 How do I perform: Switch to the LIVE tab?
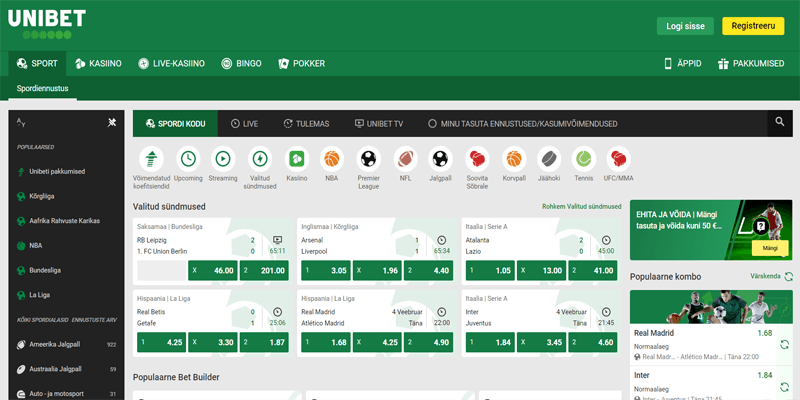(x=244, y=123)
